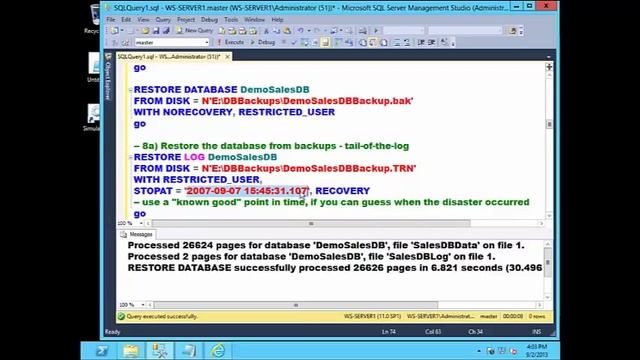Click the SSMS taskbar icon

[160, 351]
